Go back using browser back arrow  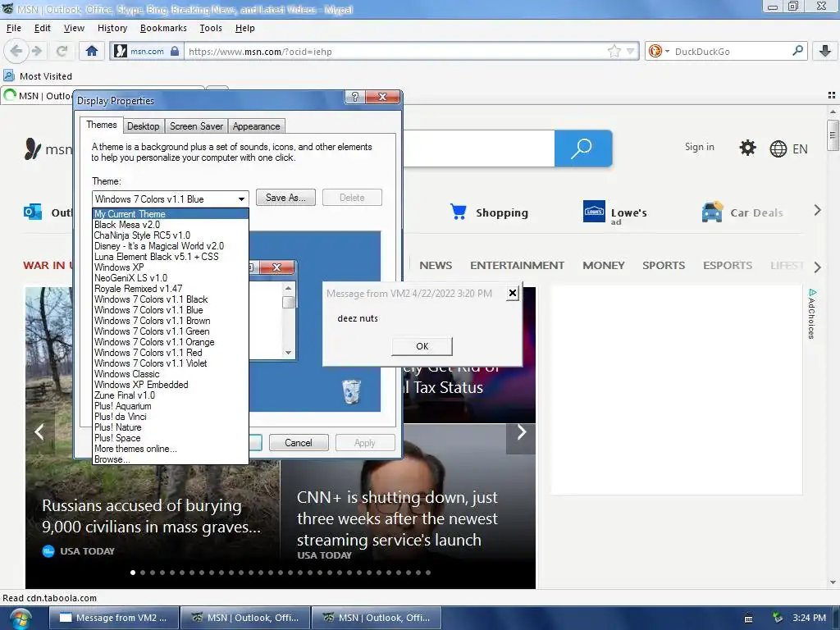pos(16,52)
